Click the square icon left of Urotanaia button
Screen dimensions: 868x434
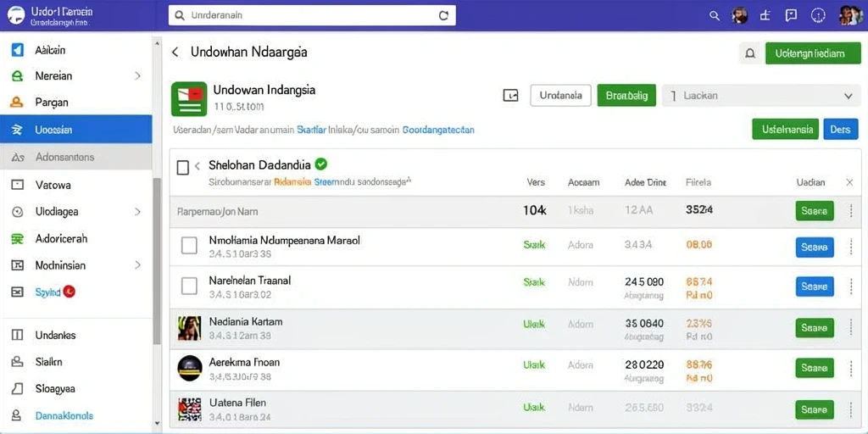click(510, 95)
